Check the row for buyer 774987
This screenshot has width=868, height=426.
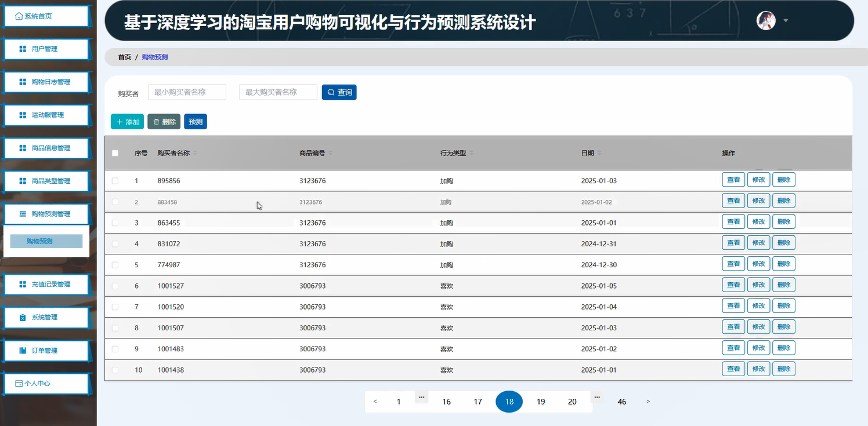coord(115,265)
